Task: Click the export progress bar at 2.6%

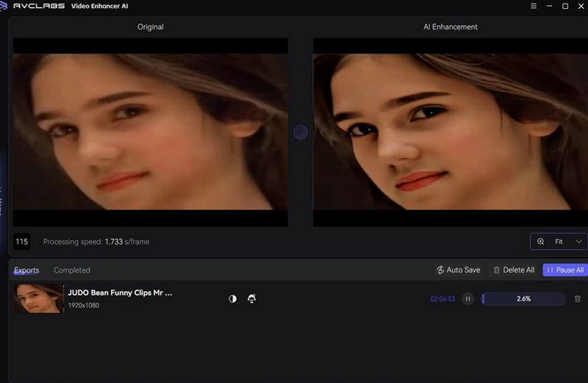Action: tap(523, 299)
